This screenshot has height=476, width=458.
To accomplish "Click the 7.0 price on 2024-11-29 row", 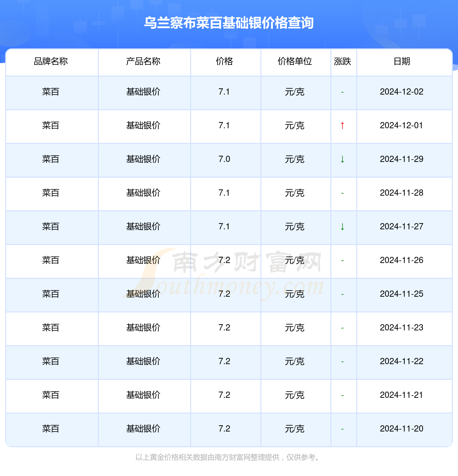I will [x=224, y=159].
